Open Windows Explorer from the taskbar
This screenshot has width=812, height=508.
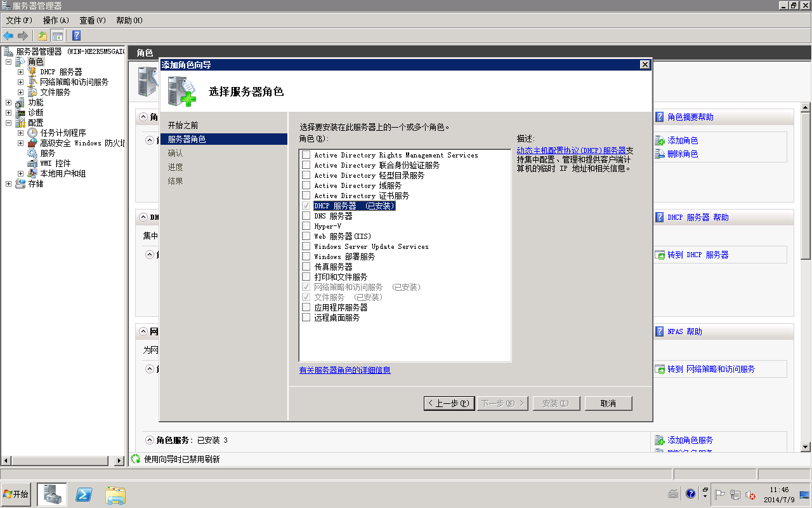tap(115, 494)
